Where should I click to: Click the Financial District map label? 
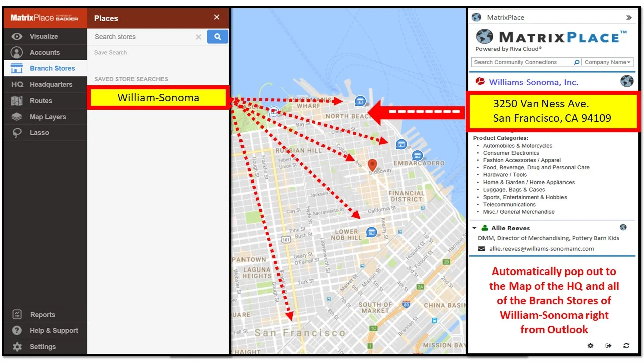click(x=406, y=196)
